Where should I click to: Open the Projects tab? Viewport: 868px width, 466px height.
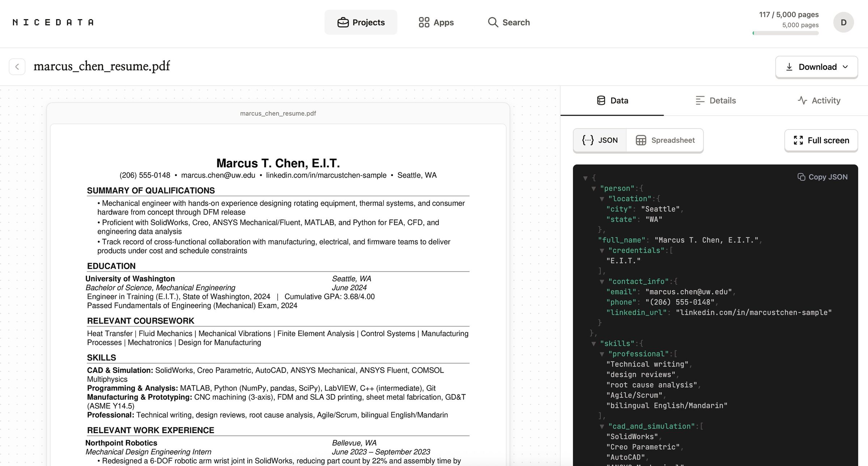click(361, 22)
